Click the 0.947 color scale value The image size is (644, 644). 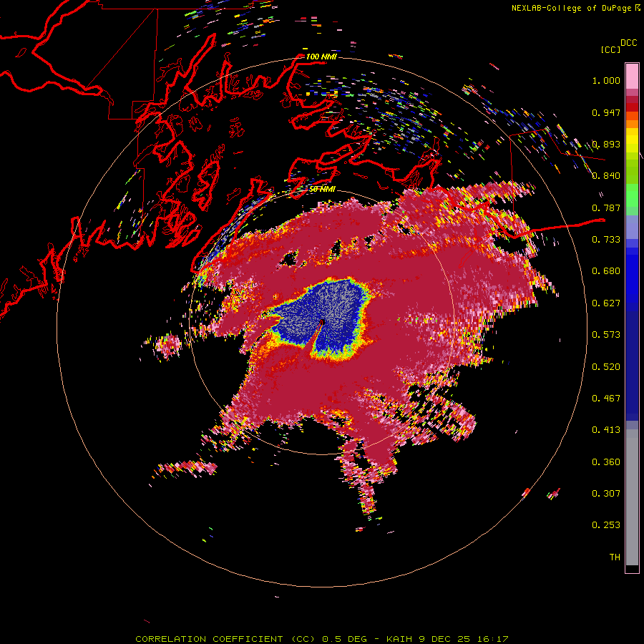[x=606, y=112]
